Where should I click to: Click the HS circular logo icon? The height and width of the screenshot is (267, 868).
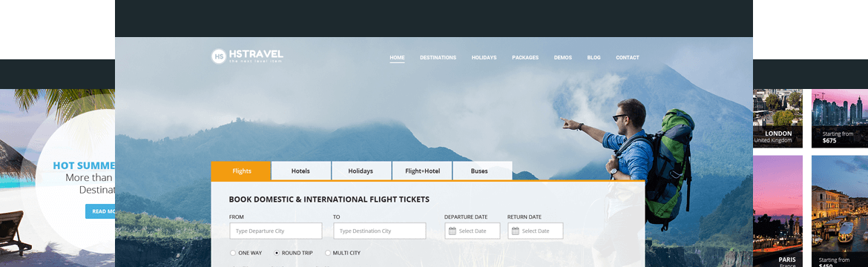click(219, 56)
